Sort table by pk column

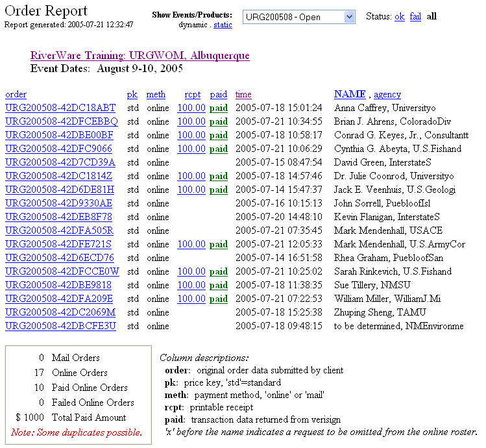(x=132, y=94)
